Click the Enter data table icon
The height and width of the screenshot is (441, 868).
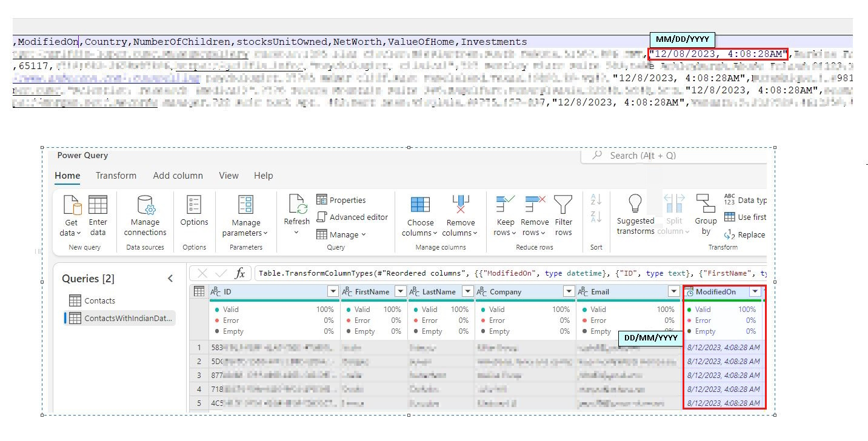click(98, 206)
